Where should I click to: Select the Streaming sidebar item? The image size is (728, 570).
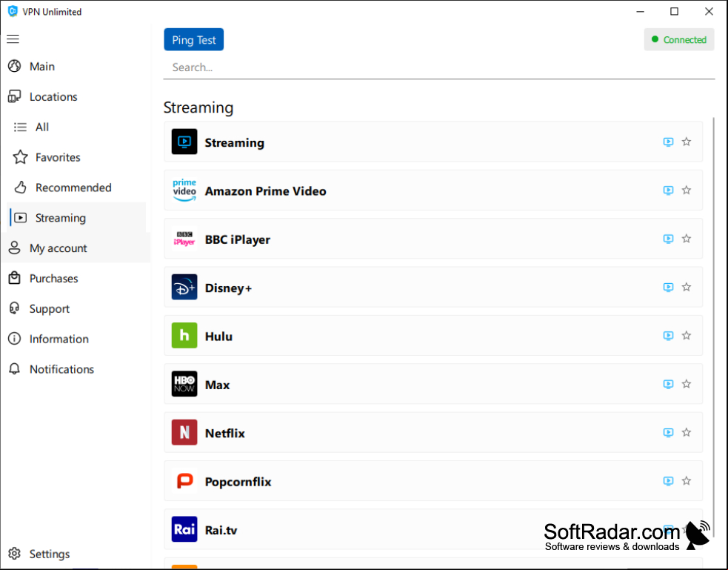[x=76, y=218]
